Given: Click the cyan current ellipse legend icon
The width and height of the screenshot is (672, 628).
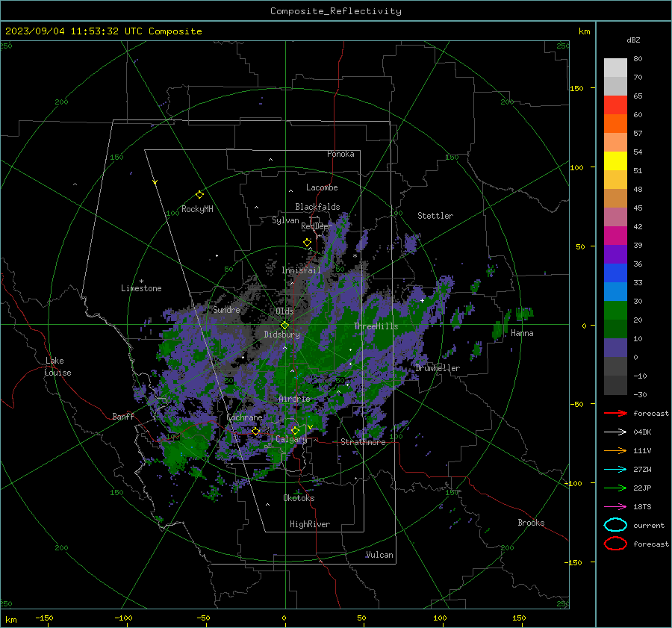Looking at the screenshot, I should 615,525.
